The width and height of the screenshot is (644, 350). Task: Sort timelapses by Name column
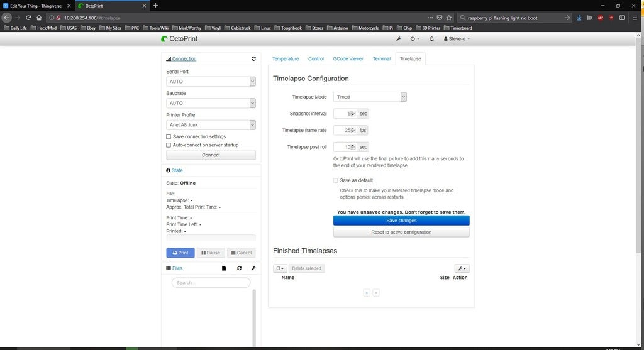288,278
